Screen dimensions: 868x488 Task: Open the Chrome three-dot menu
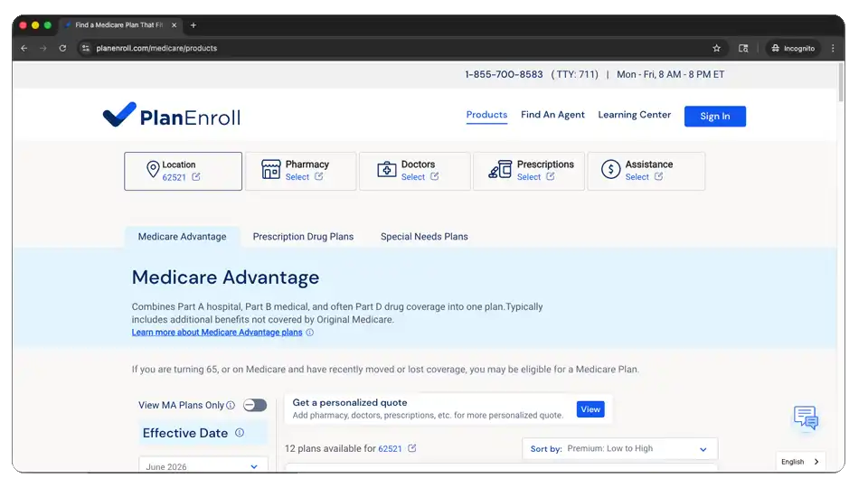(833, 48)
